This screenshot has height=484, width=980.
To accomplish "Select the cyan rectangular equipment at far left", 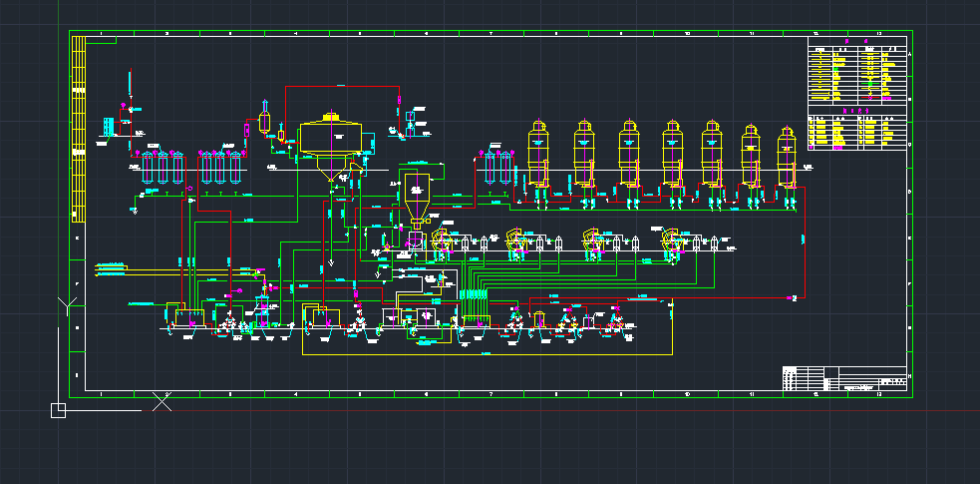I will 109,127.
